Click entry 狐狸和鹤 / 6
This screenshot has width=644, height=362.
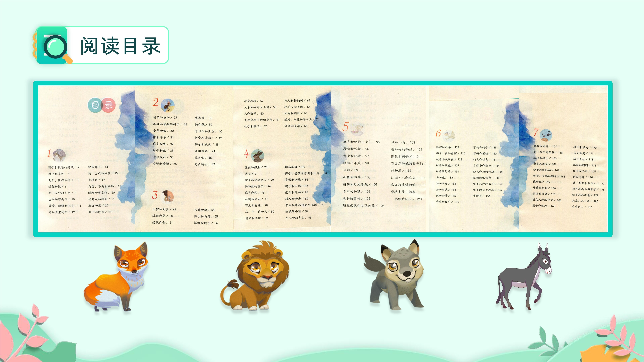click(x=57, y=187)
